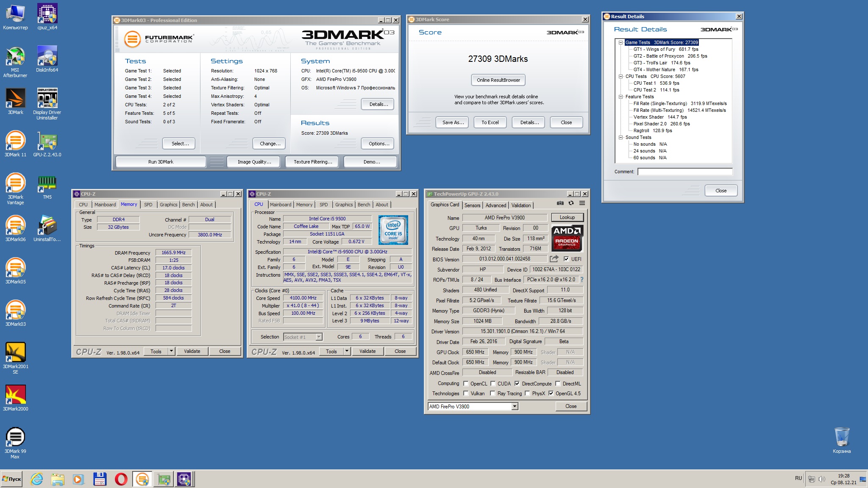
Task: Toggle DirectML checkbox in GPU-Z
Action: (558, 384)
